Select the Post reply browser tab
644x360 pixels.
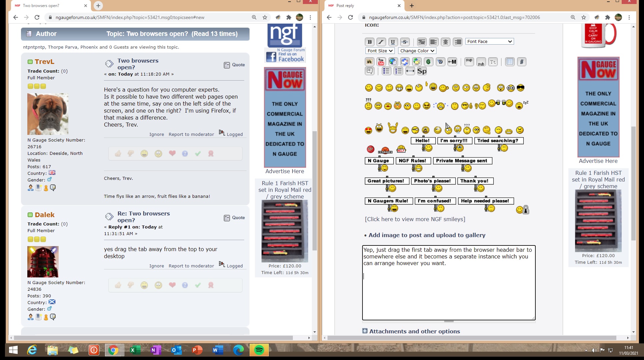[x=364, y=6]
